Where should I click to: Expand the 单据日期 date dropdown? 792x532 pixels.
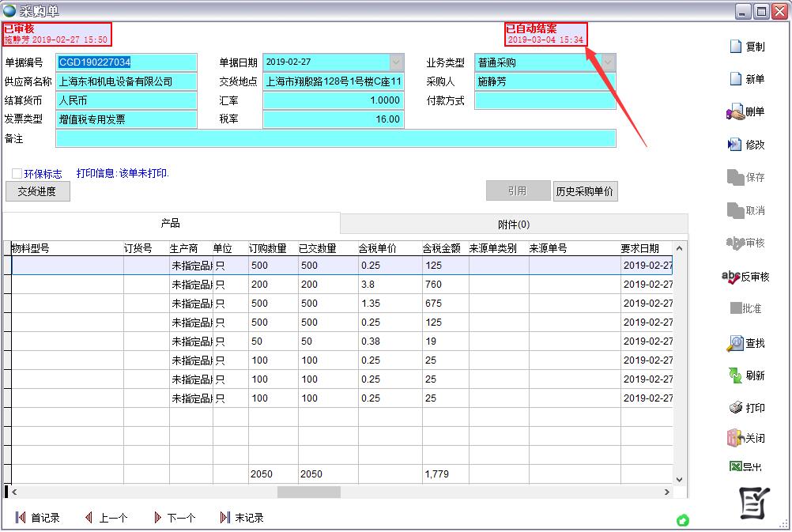[x=396, y=62]
